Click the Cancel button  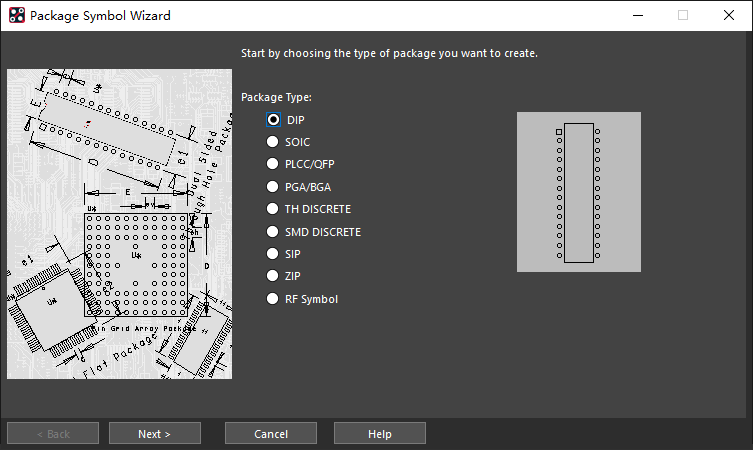271,434
